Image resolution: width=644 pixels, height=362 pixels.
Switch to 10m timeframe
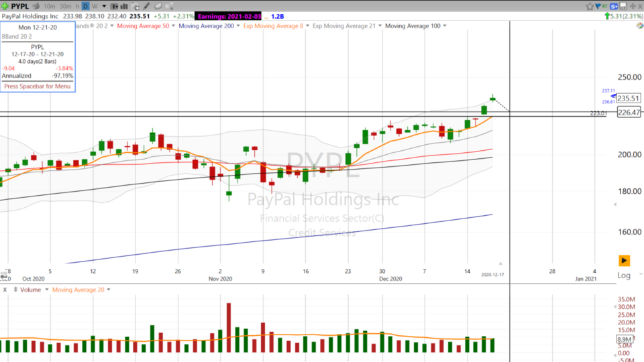coord(49,6)
